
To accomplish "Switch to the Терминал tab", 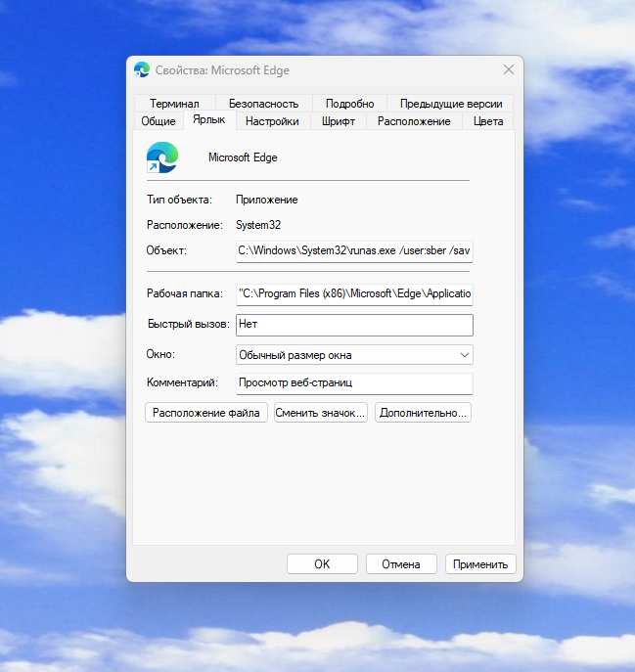I will point(174,104).
